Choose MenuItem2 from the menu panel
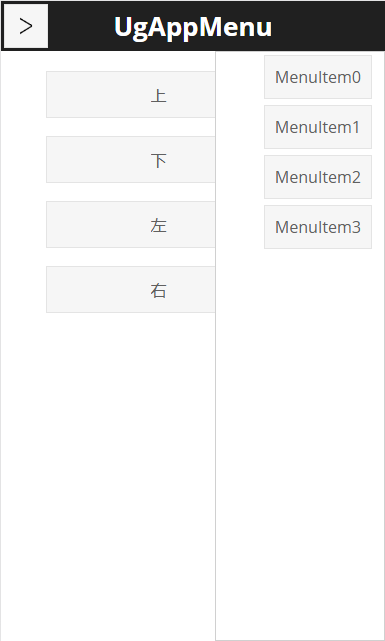 (x=318, y=177)
